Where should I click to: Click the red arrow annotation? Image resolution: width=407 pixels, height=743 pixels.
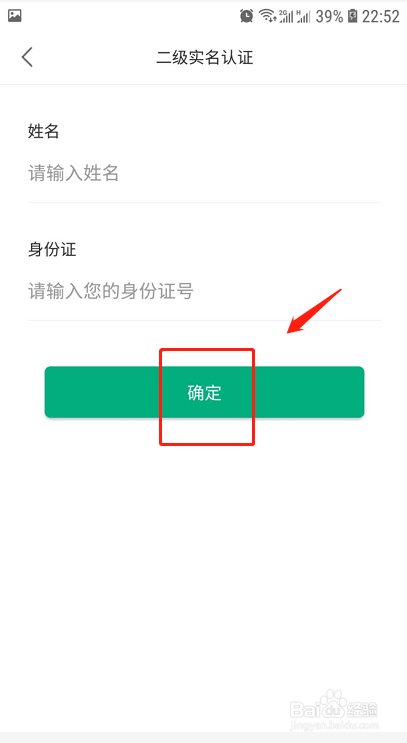click(314, 311)
